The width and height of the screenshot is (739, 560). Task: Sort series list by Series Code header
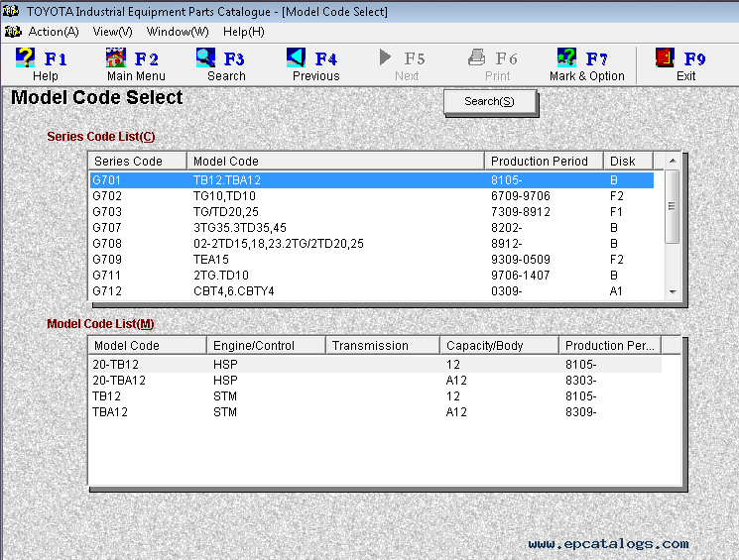click(138, 162)
